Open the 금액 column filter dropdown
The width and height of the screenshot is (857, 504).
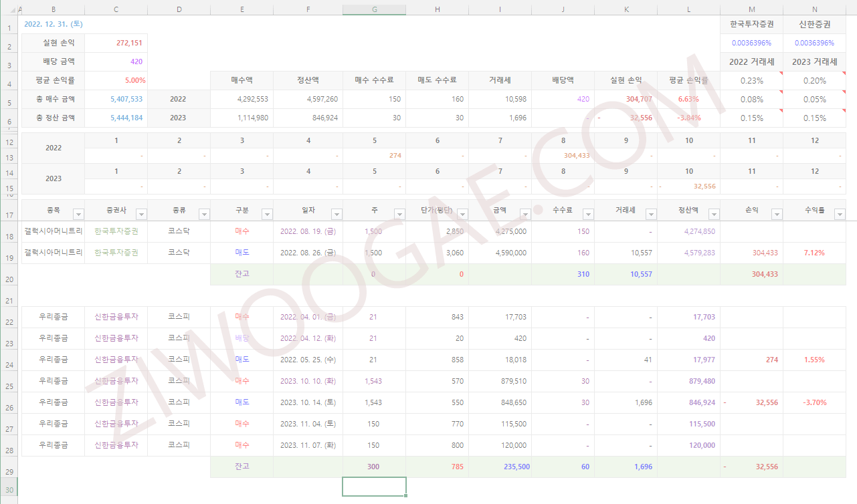click(x=525, y=215)
